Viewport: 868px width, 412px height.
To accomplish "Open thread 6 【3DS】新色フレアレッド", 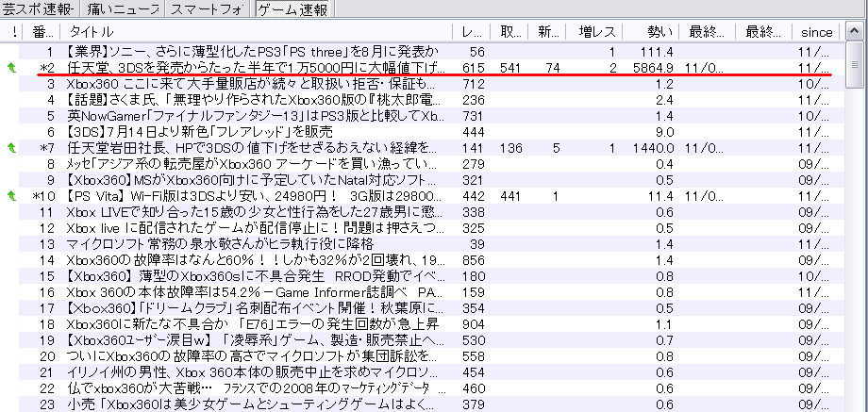I will (x=199, y=132).
